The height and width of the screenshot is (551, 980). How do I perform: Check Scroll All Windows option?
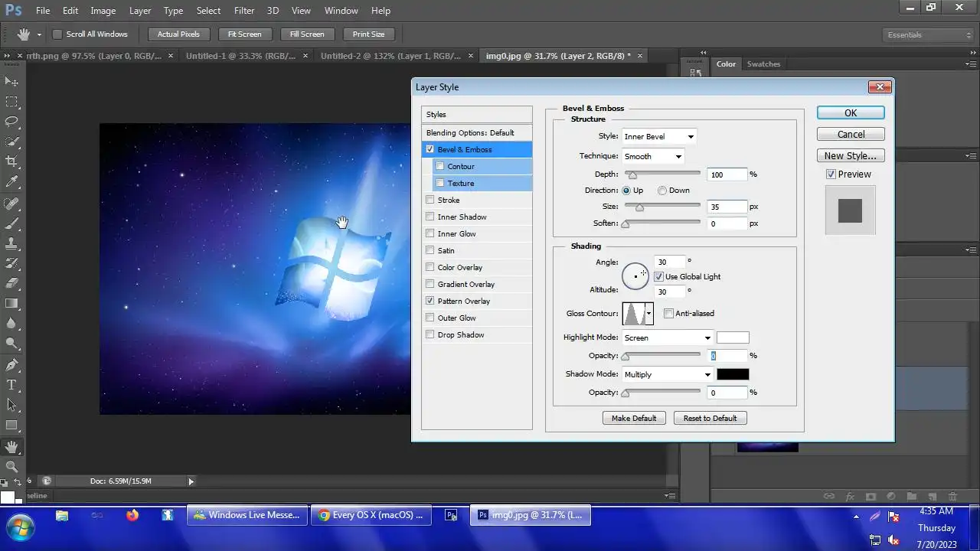click(57, 34)
